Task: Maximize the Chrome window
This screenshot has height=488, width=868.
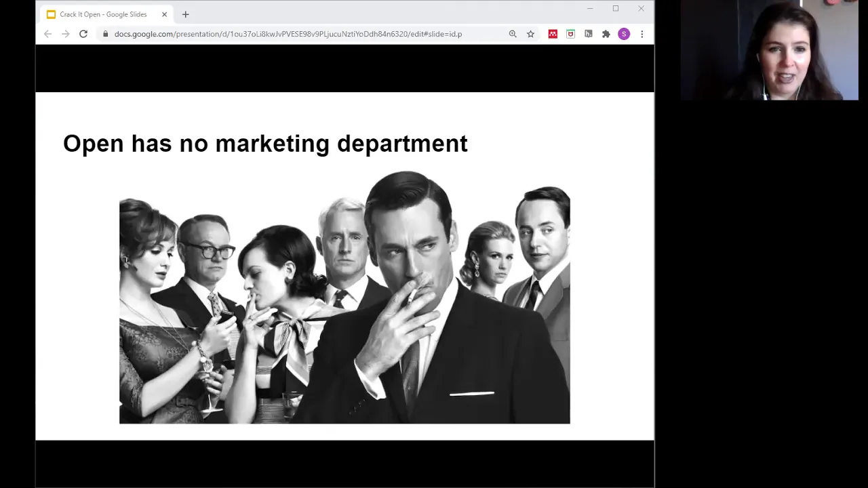Action: point(615,9)
